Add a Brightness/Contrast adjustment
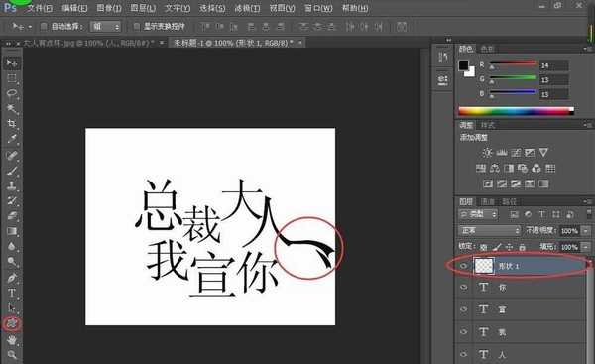Screen dimensions: 595x364 coord(487,153)
